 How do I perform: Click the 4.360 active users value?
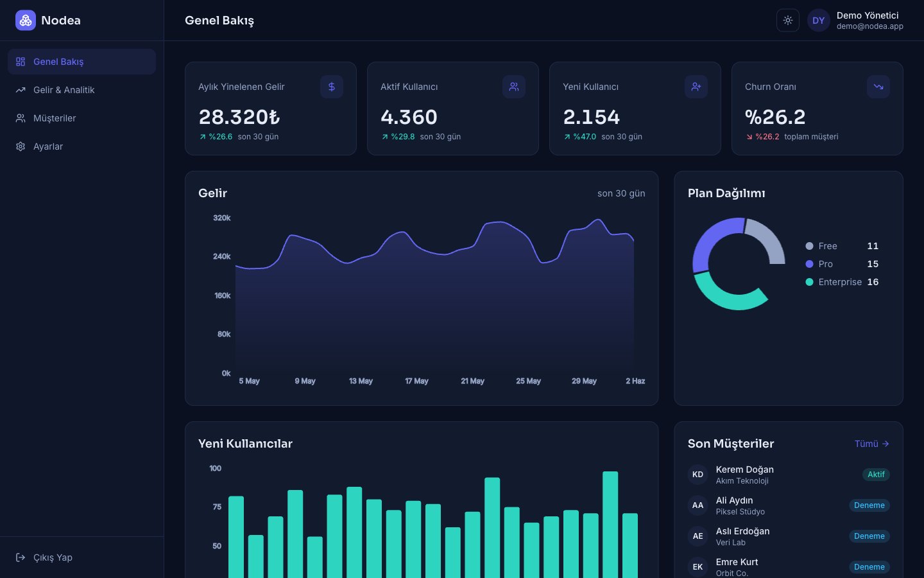409,117
